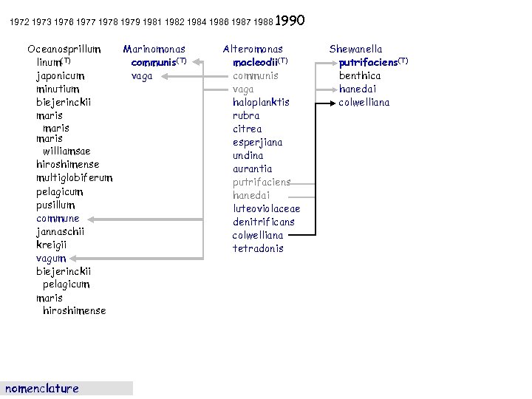Image resolution: width=532 pixels, height=399 pixels.
Task: Select tetradonis under Alteromonas
Action: (x=258, y=248)
